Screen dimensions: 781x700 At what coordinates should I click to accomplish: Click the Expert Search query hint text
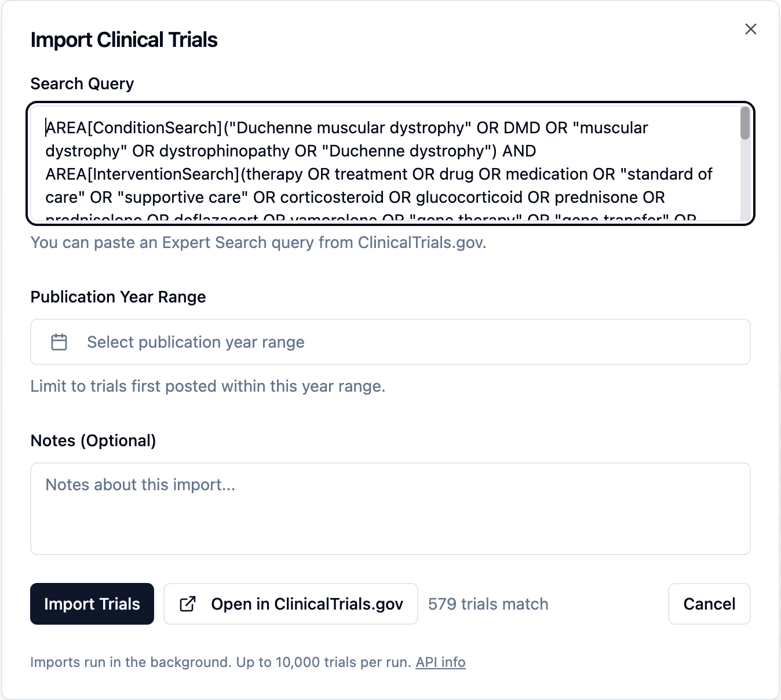tap(258, 242)
